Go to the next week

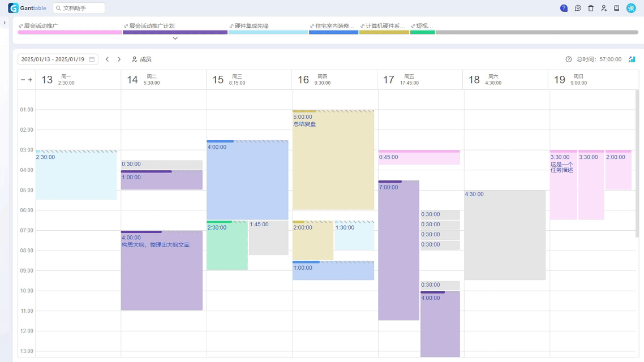click(x=119, y=59)
